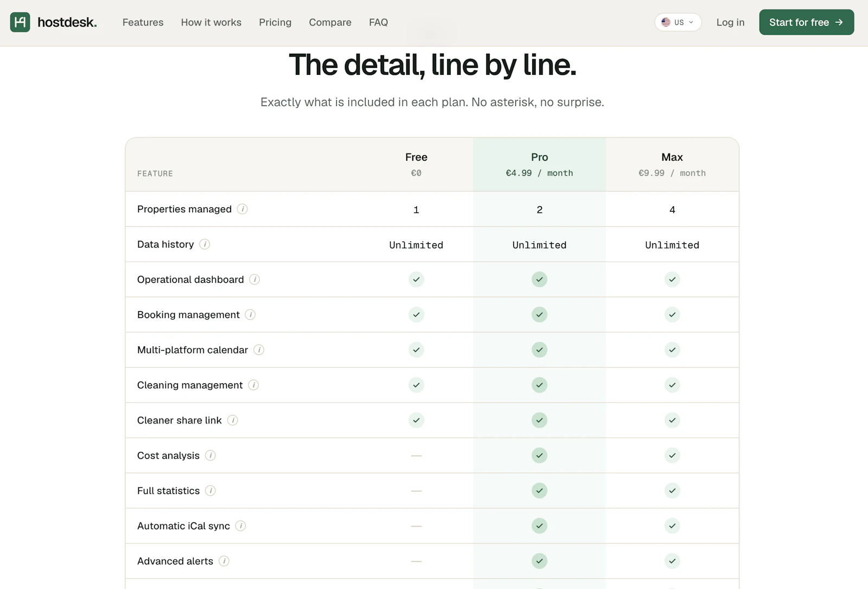Viewport: 868px width, 589px height.
Task: Select the Max plan column header
Action: [x=672, y=157]
